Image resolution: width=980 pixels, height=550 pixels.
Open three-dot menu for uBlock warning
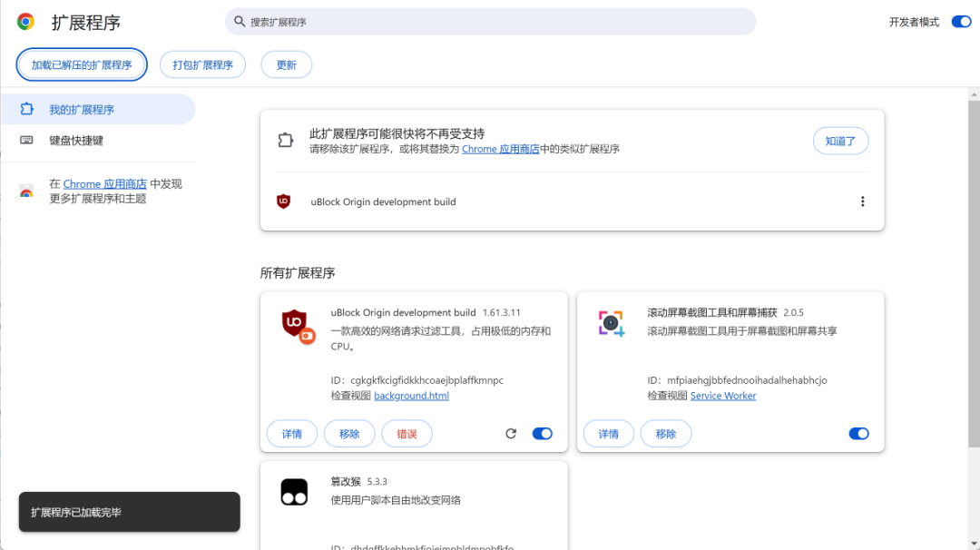(x=863, y=201)
